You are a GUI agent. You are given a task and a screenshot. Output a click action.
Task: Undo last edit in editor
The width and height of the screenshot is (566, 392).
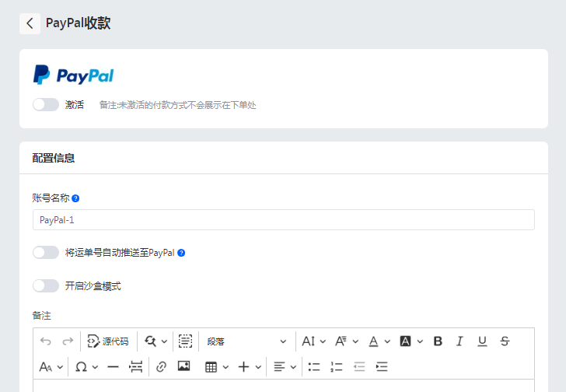click(45, 341)
